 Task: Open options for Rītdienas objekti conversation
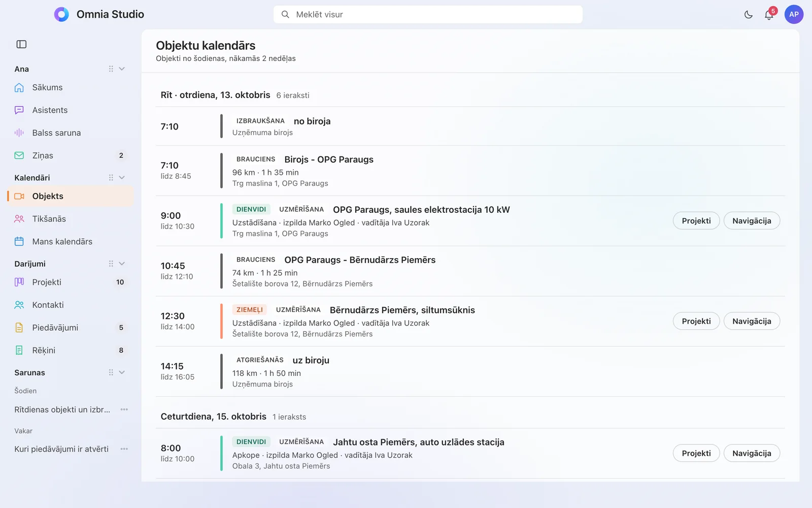pos(124,409)
